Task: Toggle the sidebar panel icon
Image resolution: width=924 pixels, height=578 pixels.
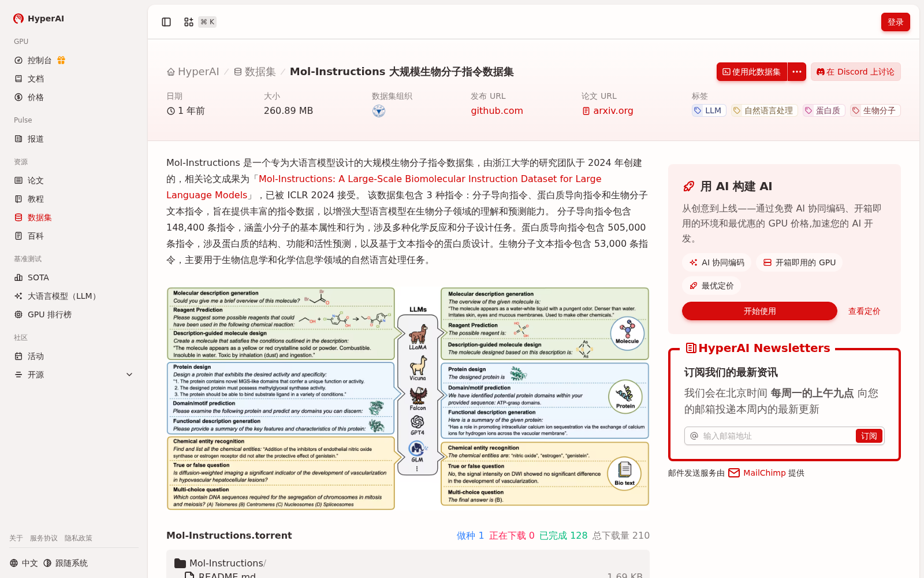Action: tap(166, 22)
